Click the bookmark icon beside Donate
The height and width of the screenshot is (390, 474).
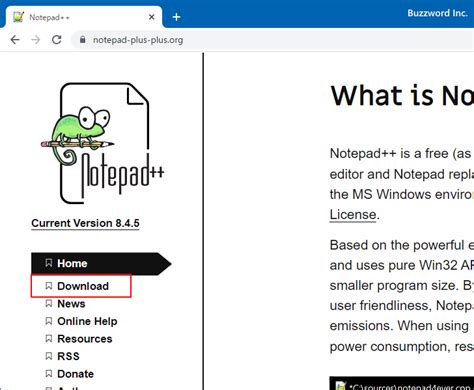[x=49, y=374]
